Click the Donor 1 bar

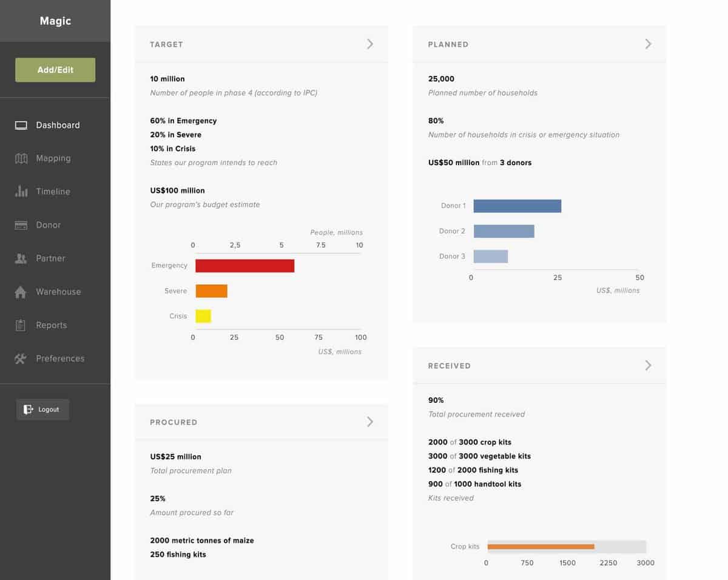(517, 206)
